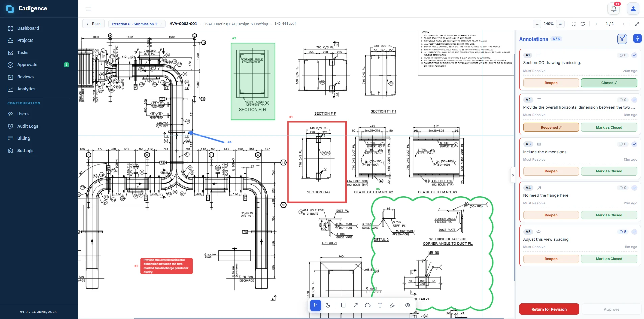This screenshot has height=319, width=644.
Task: Open notifications bell
Action: (x=614, y=9)
